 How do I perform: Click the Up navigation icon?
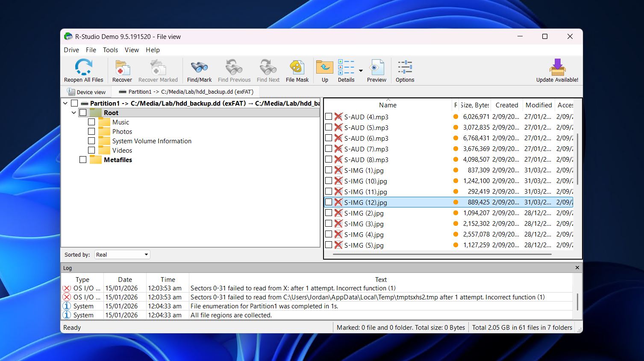click(x=324, y=68)
